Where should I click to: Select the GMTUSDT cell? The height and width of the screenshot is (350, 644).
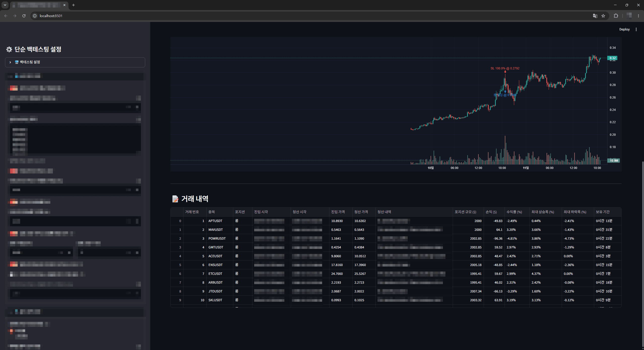pyautogui.click(x=220, y=247)
